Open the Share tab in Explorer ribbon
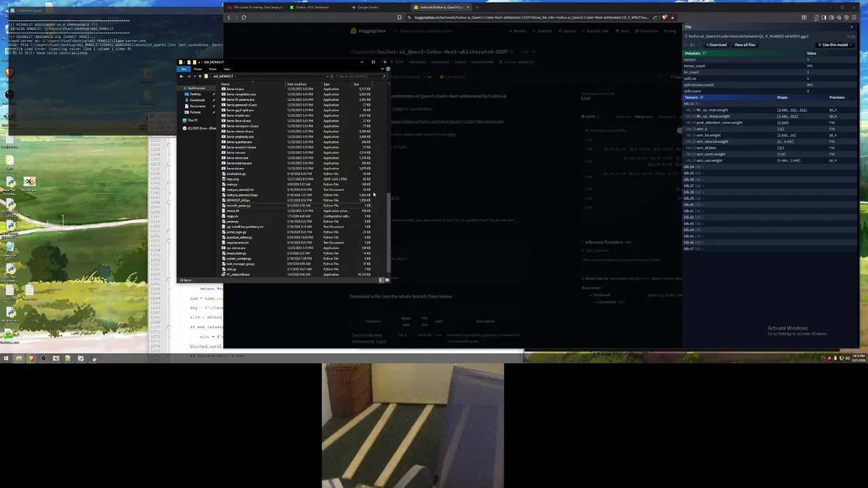Viewport: 868px width, 488px height. click(x=213, y=69)
